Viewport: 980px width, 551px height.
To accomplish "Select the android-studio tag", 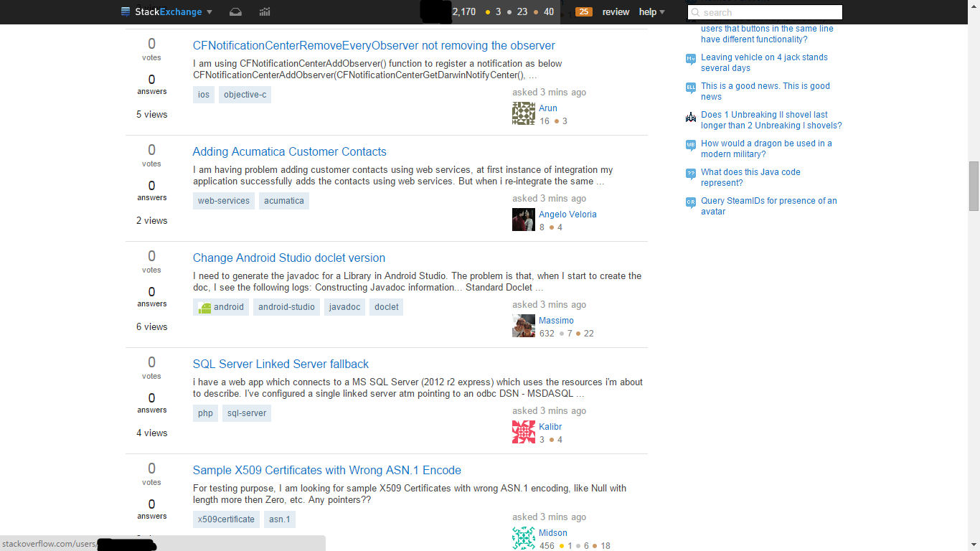I will [286, 307].
